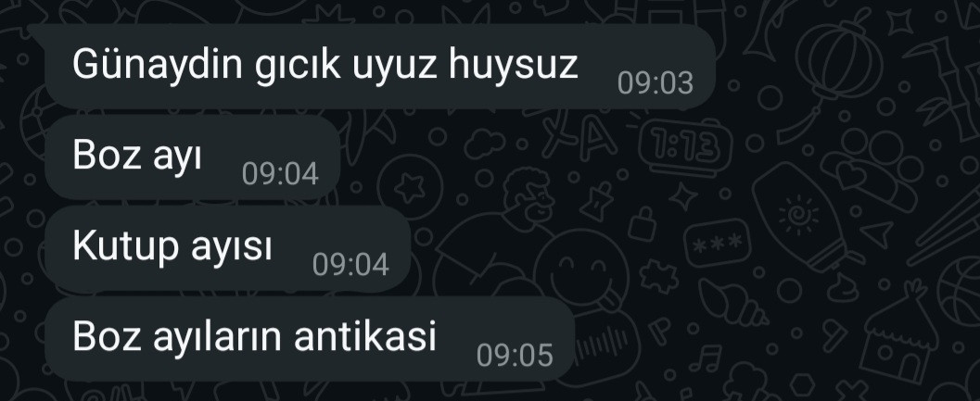
Task: Click the word "huysuz" in the first message
Action: pyautogui.click(x=513, y=65)
